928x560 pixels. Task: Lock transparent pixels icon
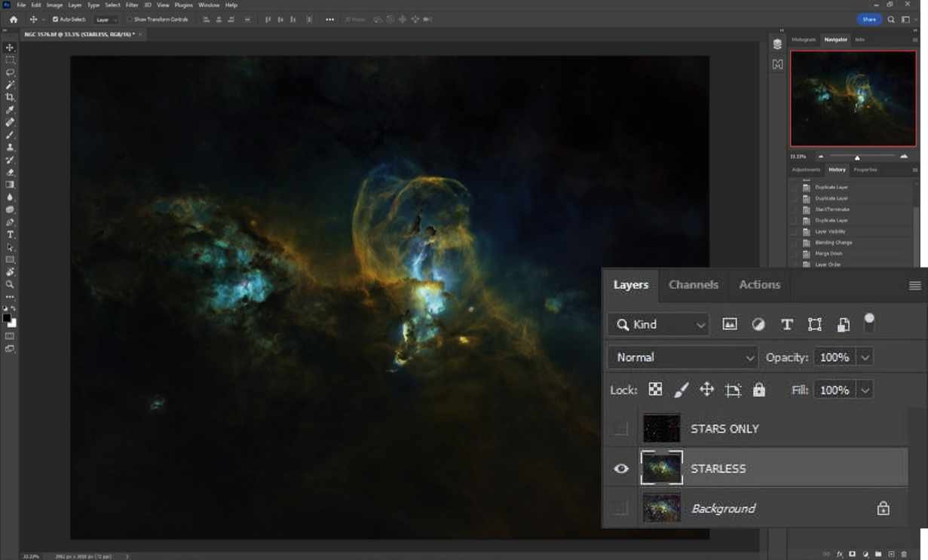(656, 390)
